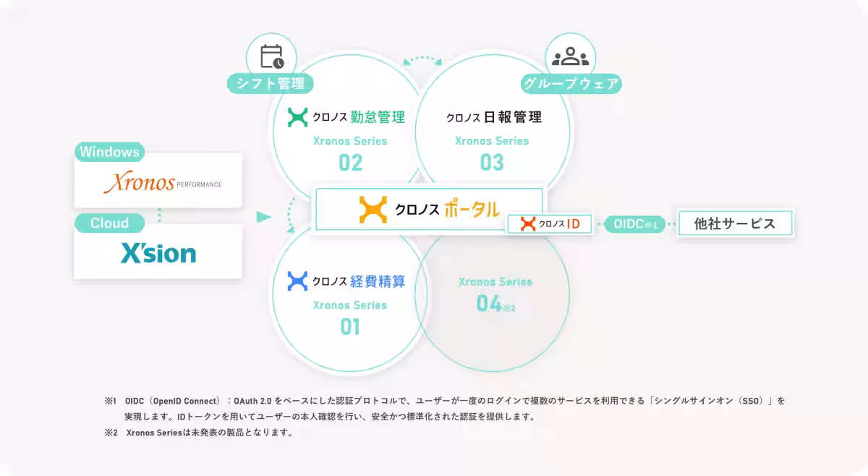Click the orange Xronos portal logo icon
868x476 pixels.
[373, 209]
